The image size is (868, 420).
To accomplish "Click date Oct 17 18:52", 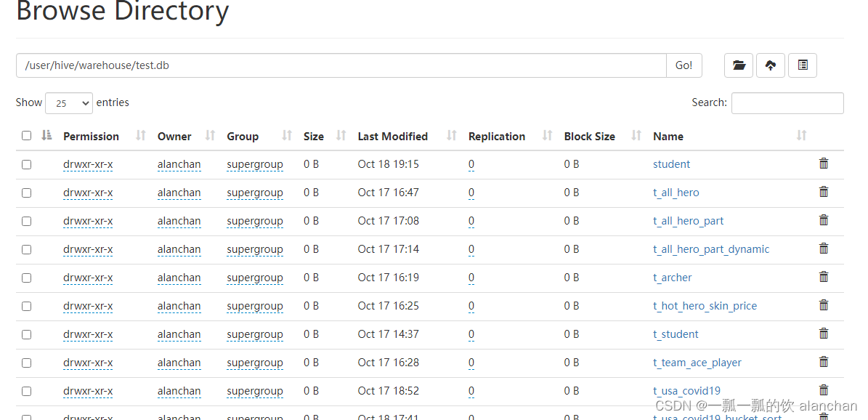I will [388, 391].
